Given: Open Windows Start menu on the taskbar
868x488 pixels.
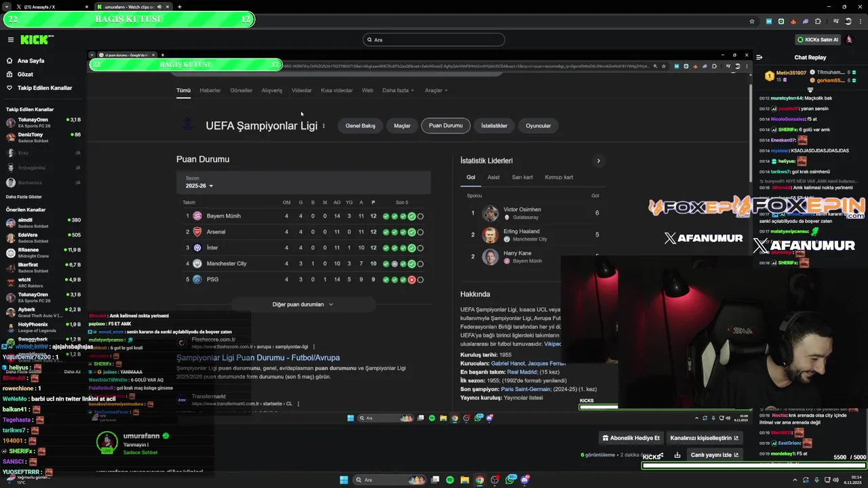Looking at the screenshot, I should pos(344,480).
